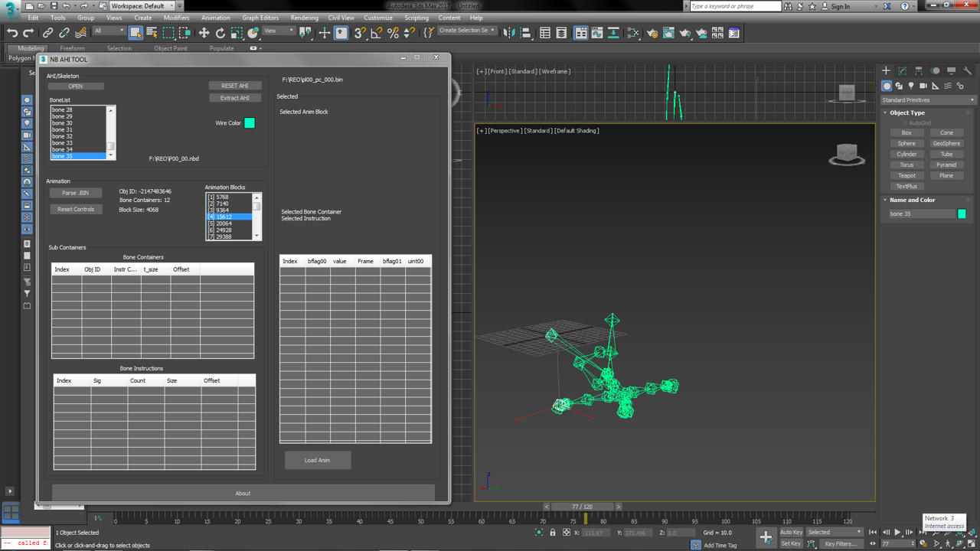
Task: Open the selection filter All dropdown
Action: [109, 31]
